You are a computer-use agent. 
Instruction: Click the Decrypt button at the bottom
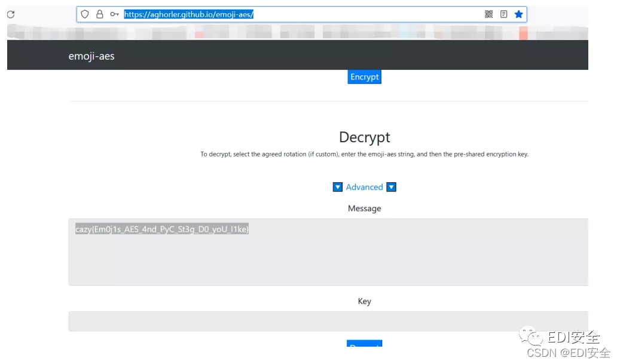(364, 344)
